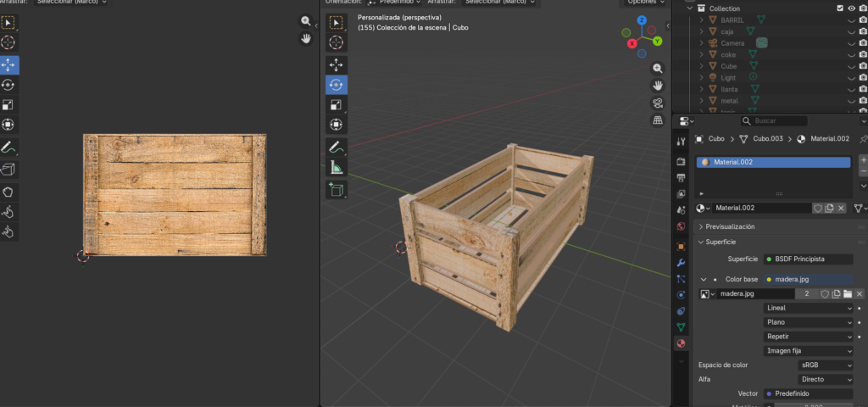Image resolution: width=868 pixels, height=407 pixels.
Task: Open the Espacio de color sRGB dropdown
Action: (x=826, y=365)
